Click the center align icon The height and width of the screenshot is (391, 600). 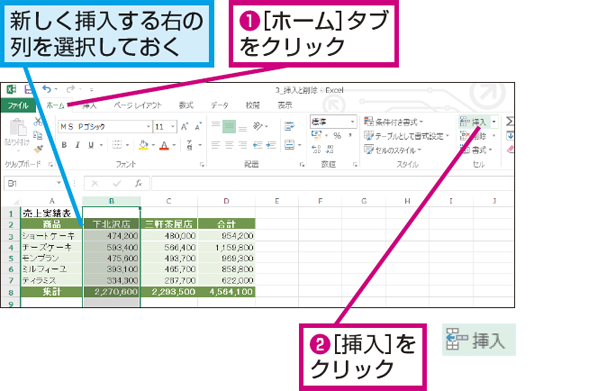click(x=229, y=145)
